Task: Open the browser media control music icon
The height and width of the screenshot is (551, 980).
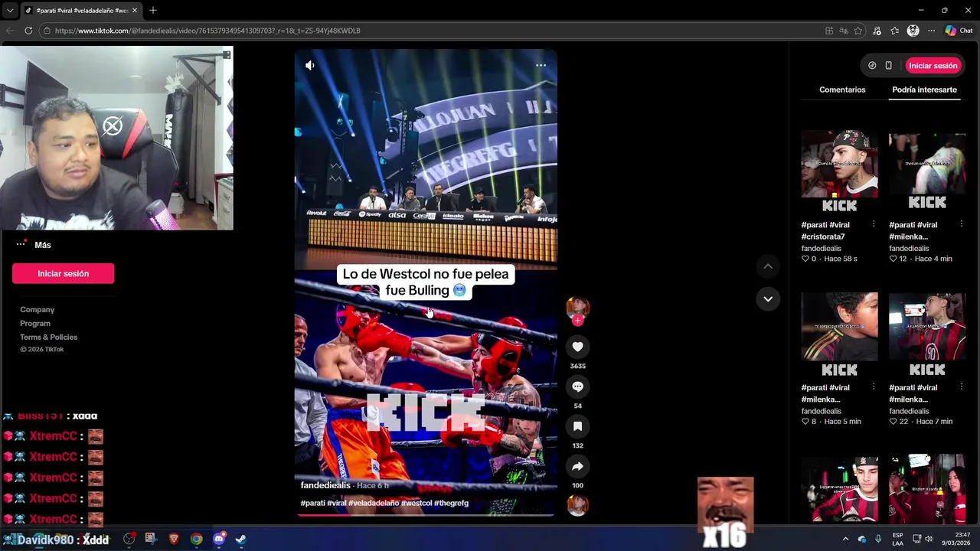Action: click(877, 31)
